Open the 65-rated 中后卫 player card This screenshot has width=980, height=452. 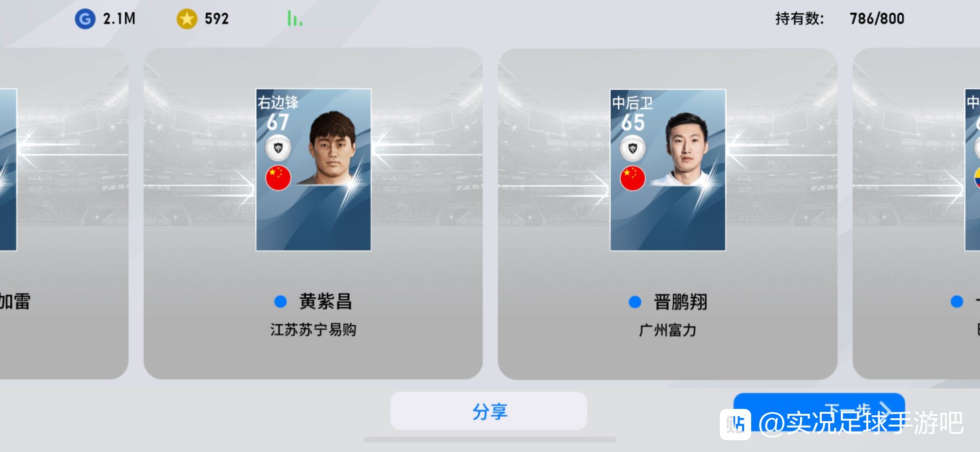[668, 170]
